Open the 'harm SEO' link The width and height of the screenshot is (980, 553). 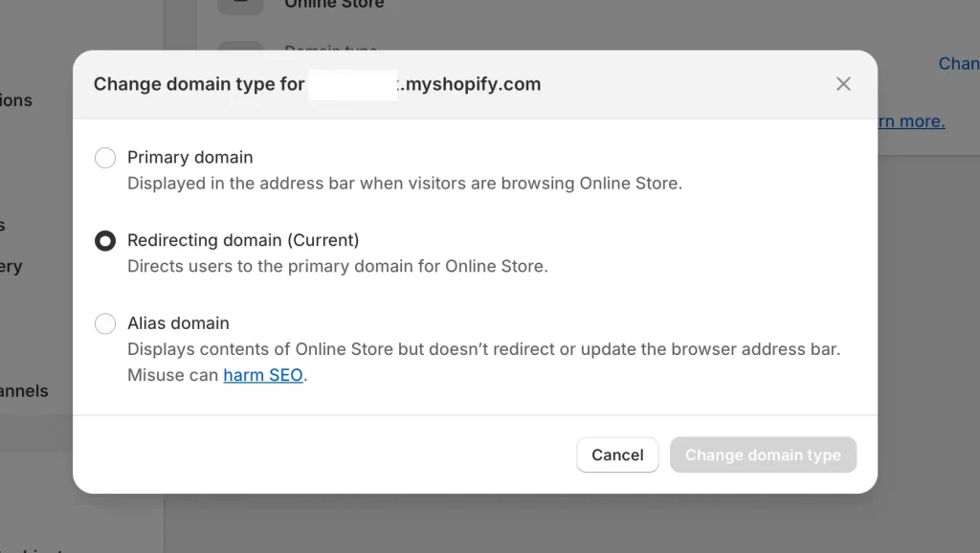(x=263, y=375)
